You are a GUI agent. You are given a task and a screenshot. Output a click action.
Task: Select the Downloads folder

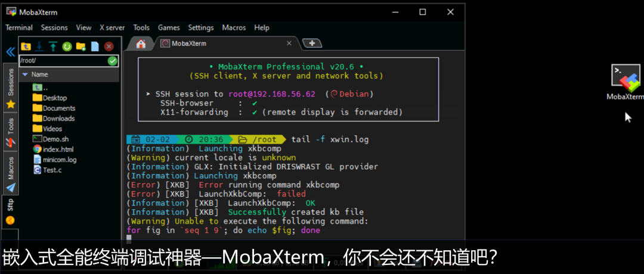(54, 118)
